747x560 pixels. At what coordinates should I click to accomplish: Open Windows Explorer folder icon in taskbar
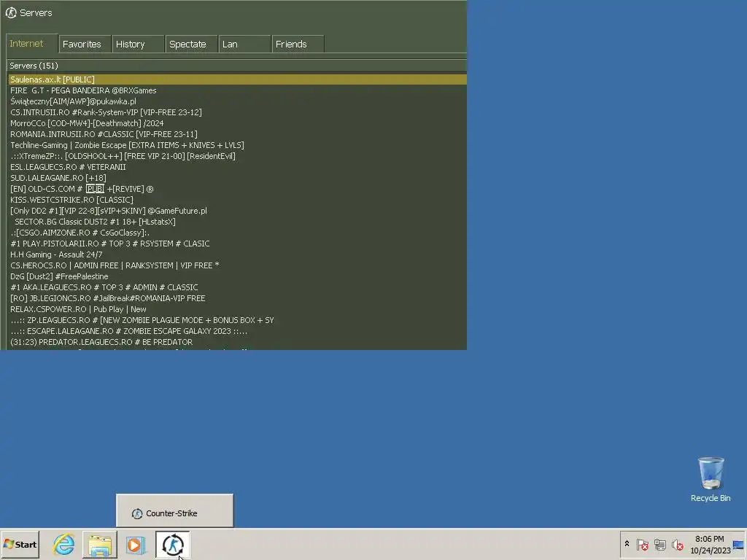pyautogui.click(x=99, y=545)
